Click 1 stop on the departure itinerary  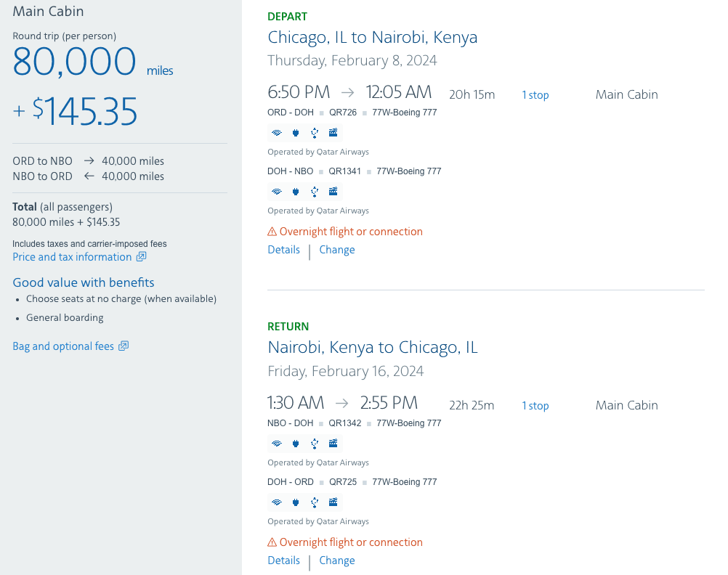coord(535,94)
